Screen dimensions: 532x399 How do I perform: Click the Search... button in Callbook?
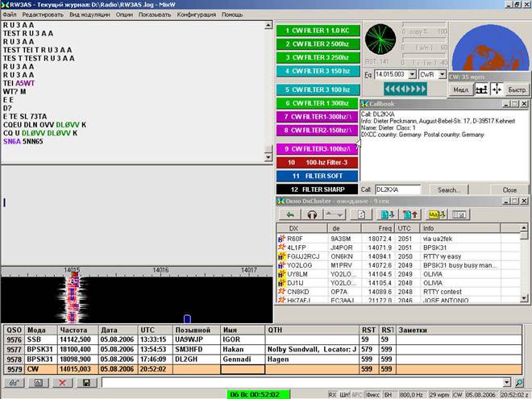pyautogui.click(x=448, y=190)
